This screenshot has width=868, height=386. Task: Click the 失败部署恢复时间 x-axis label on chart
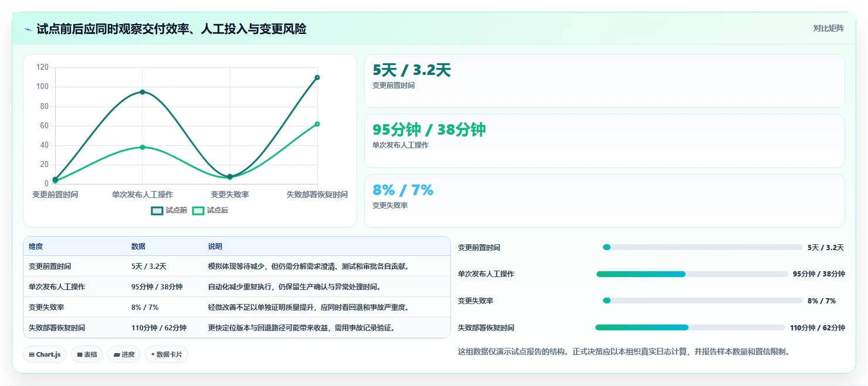[x=317, y=194]
